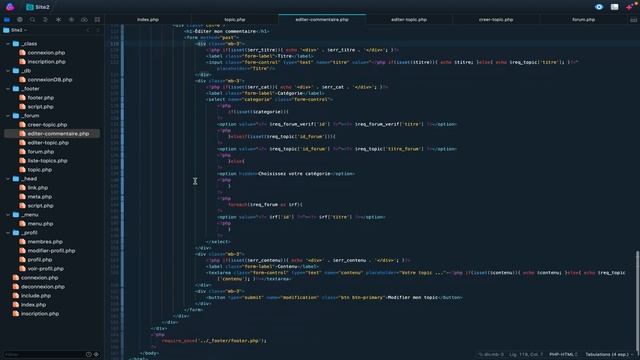
Task: Open link.php file
Action: [34, 188]
